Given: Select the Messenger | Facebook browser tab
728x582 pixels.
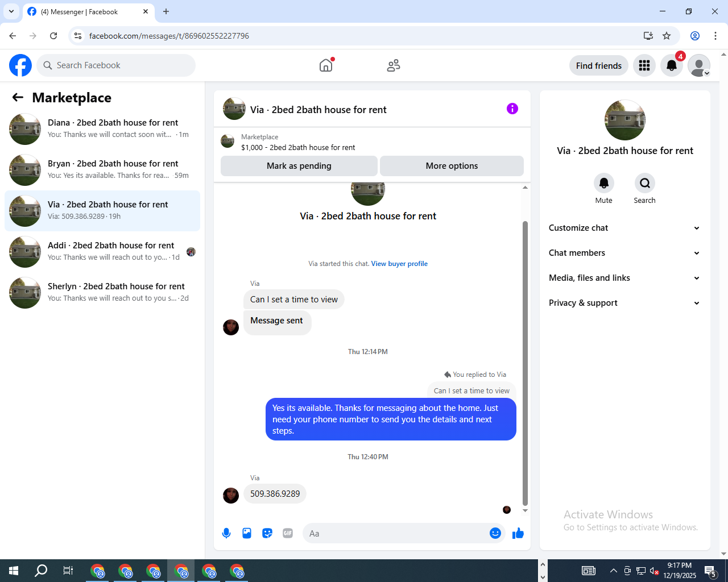Looking at the screenshot, I should tap(88, 12).
